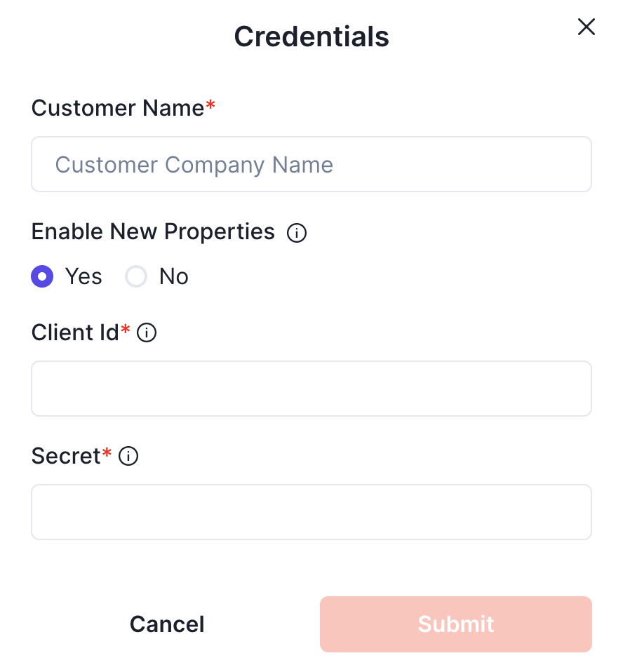This screenshot has width=623, height=672.
Task: Click the Customer Company Name input field
Action: coord(311,165)
